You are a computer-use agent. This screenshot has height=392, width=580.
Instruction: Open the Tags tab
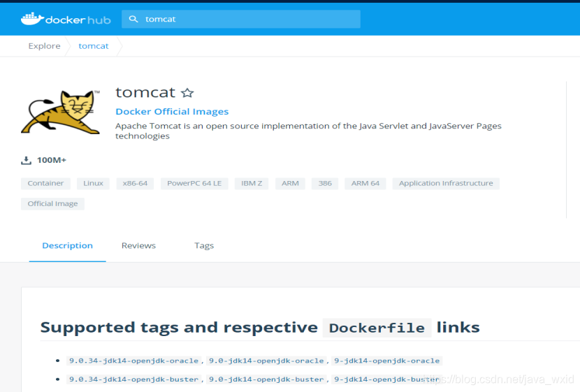pyautogui.click(x=204, y=246)
